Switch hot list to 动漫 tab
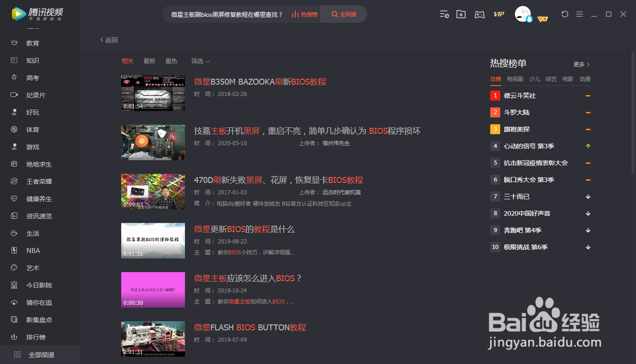This screenshot has height=364, width=636. (585, 79)
